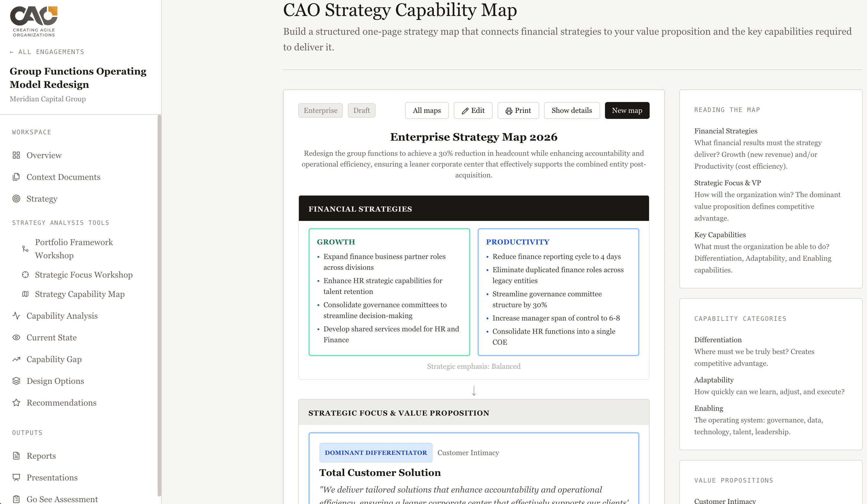Click 'Streamline governance committee structure' bullet
This screenshot has width=867, height=504.
(x=547, y=299)
